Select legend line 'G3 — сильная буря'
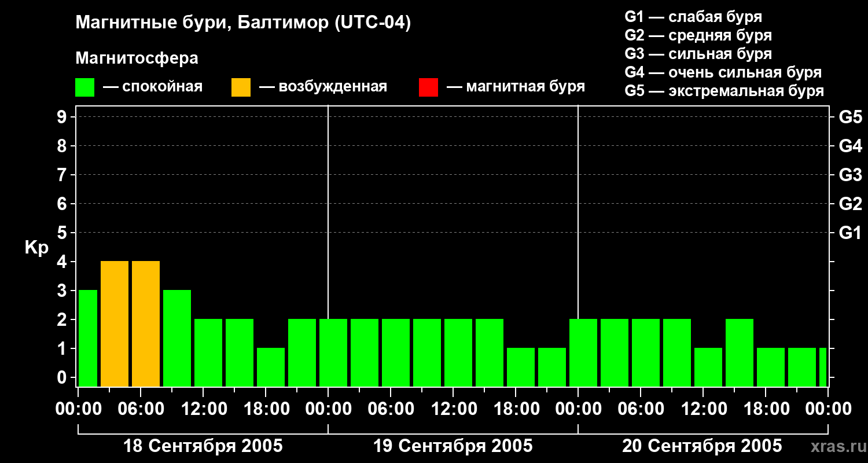The width and height of the screenshot is (868, 463). 698,54
